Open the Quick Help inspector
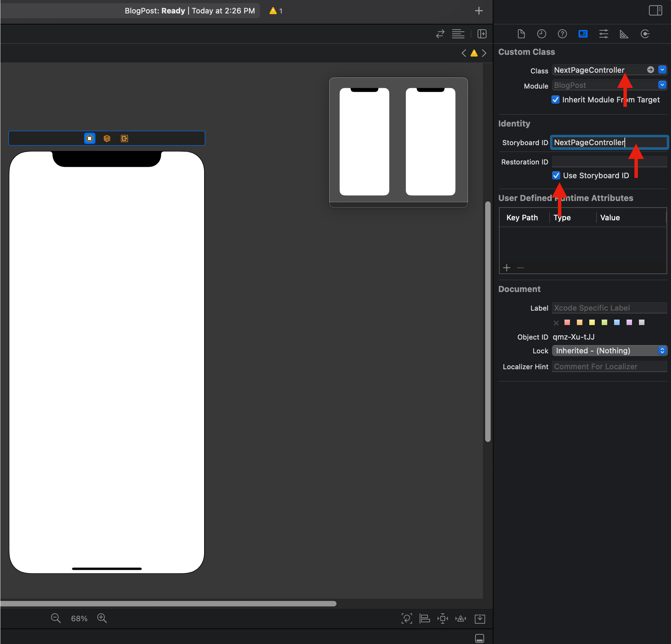The height and width of the screenshot is (644, 671). [x=562, y=34]
